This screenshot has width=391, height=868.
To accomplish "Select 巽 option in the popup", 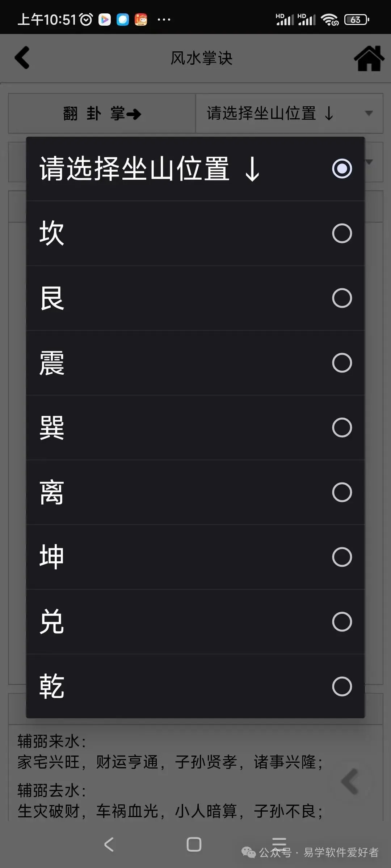I will point(195,427).
